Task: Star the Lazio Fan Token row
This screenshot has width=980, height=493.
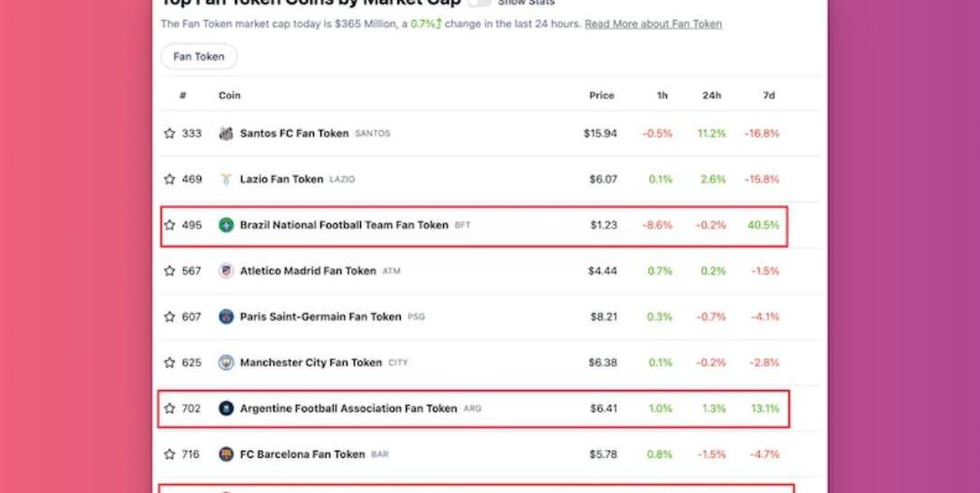Action: click(x=170, y=180)
